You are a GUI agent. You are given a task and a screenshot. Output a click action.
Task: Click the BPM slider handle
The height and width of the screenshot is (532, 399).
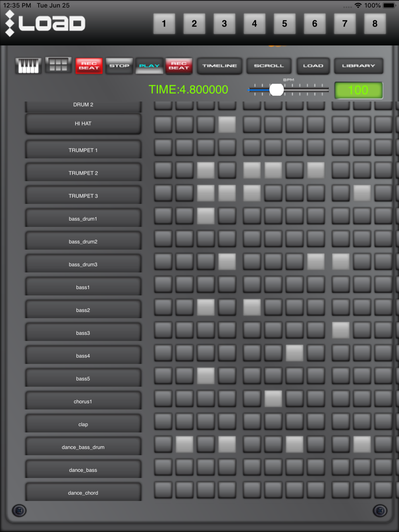[x=277, y=90]
